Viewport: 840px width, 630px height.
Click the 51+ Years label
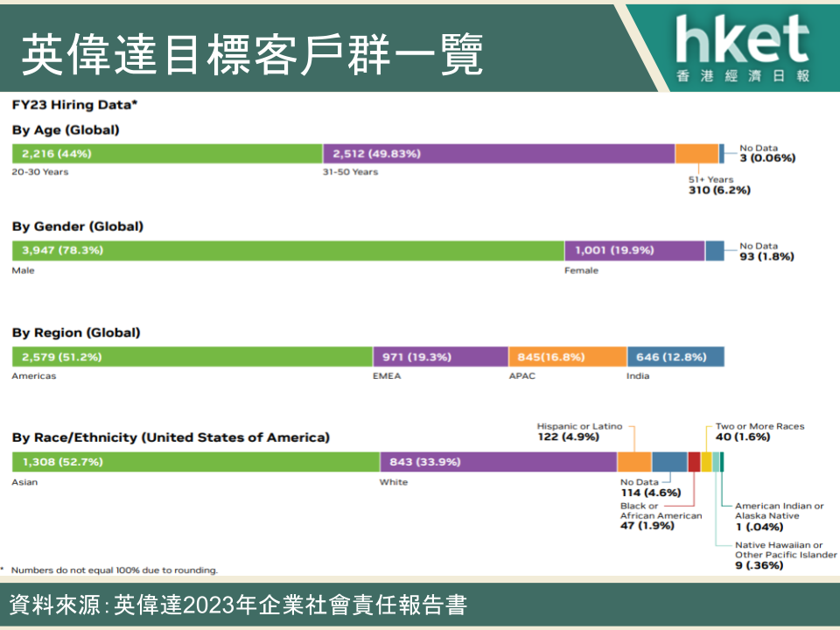(710, 179)
